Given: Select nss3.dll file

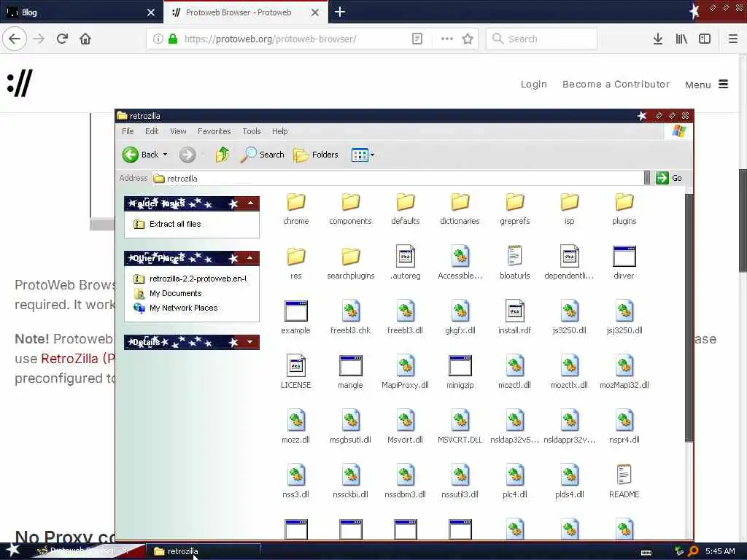Looking at the screenshot, I should (296, 481).
